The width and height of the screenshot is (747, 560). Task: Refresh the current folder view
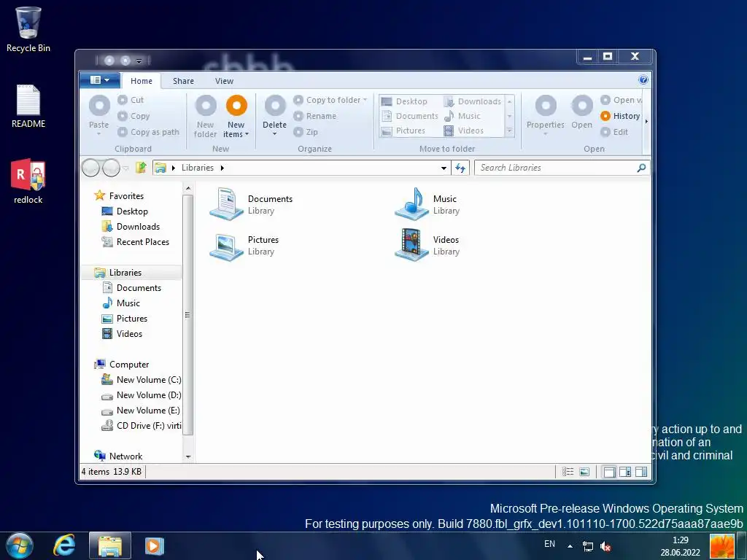tap(460, 168)
